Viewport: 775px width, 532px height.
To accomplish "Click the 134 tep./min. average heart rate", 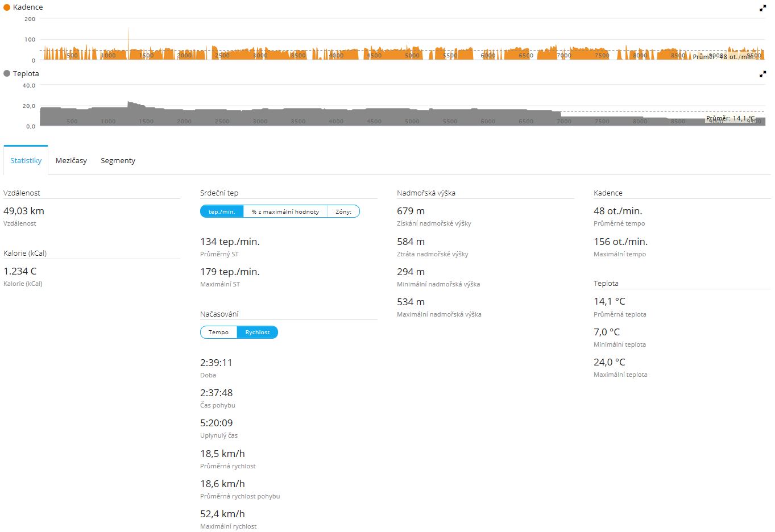I will click(230, 242).
